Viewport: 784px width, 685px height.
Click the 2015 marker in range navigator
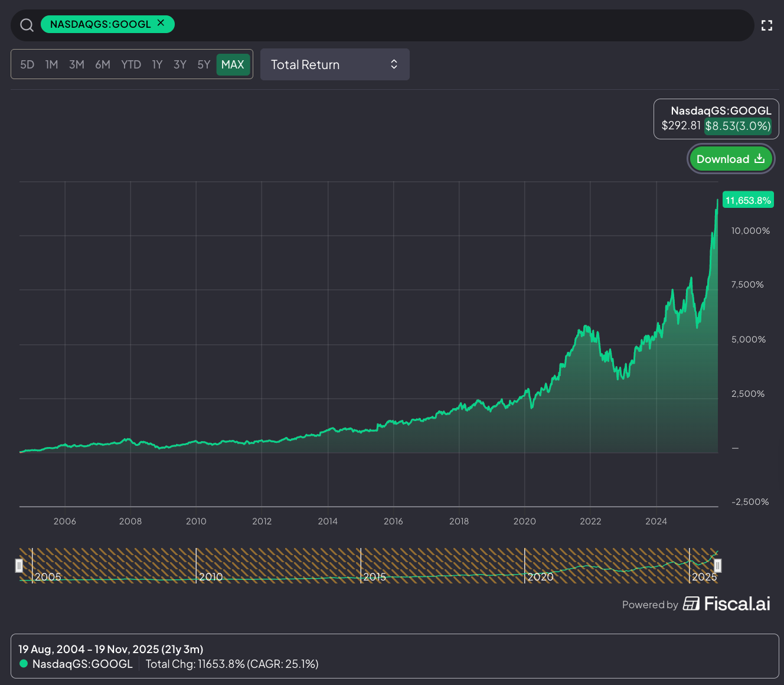click(x=374, y=577)
